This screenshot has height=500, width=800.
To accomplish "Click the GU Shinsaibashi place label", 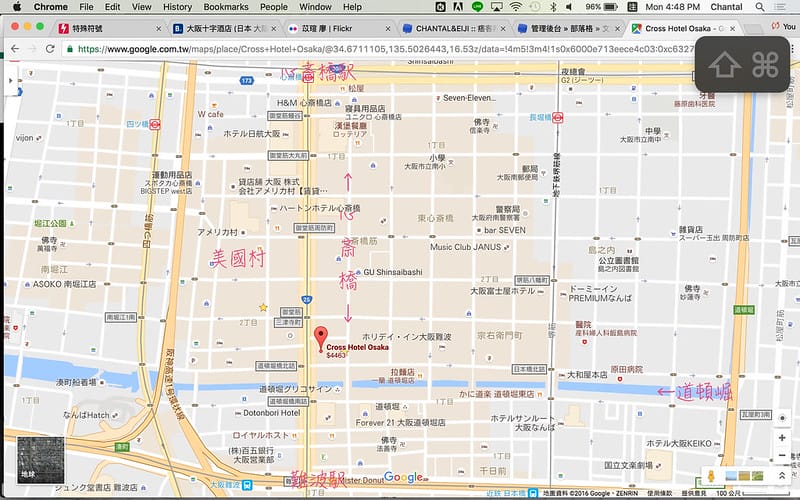I will 392,272.
